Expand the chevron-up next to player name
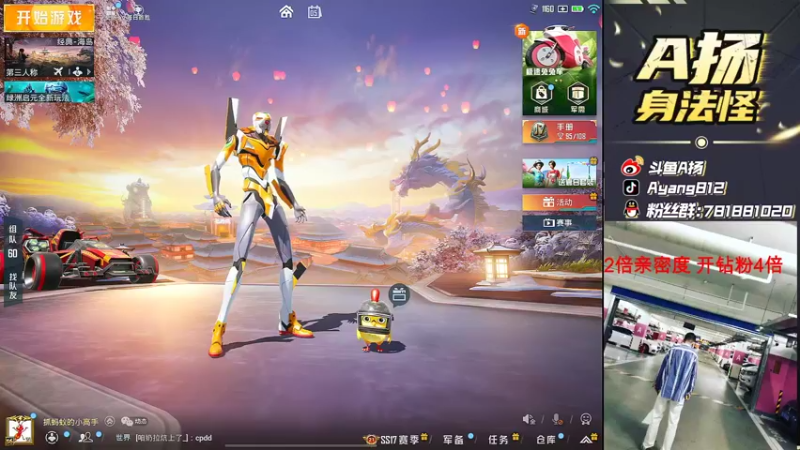 (110, 421)
